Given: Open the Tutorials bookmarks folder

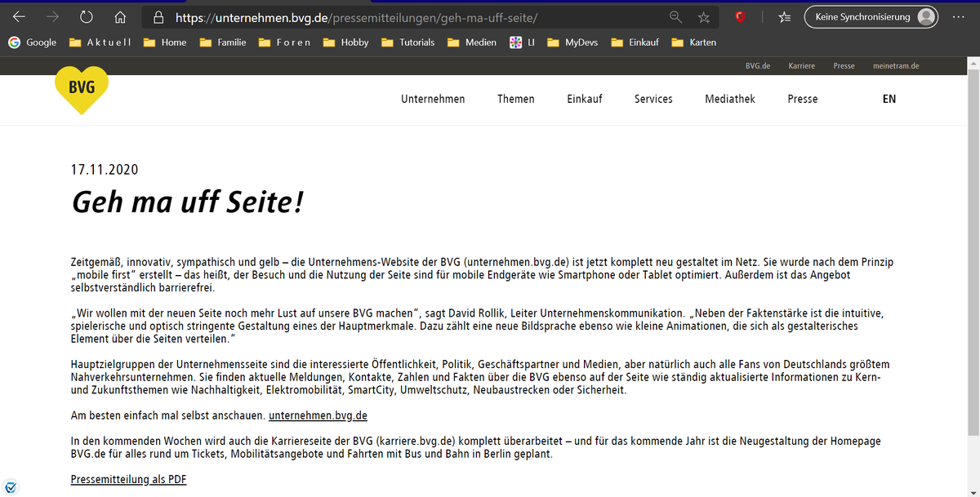Looking at the screenshot, I should click(408, 42).
